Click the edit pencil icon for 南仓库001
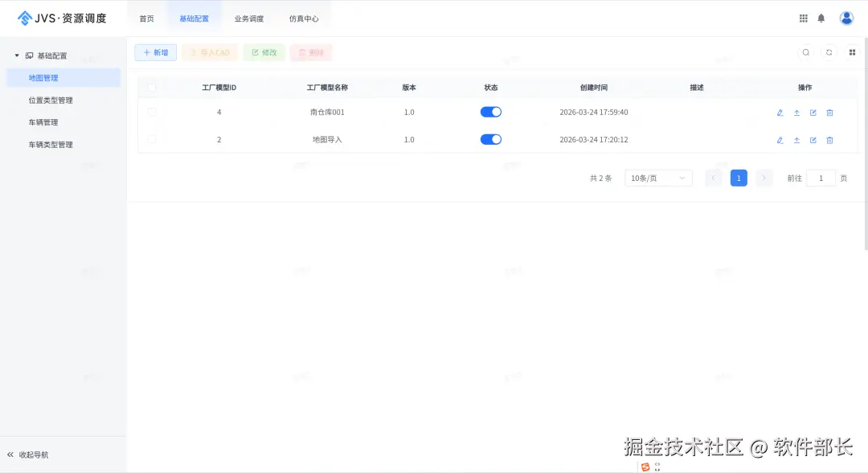The height and width of the screenshot is (473, 868). (779, 113)
